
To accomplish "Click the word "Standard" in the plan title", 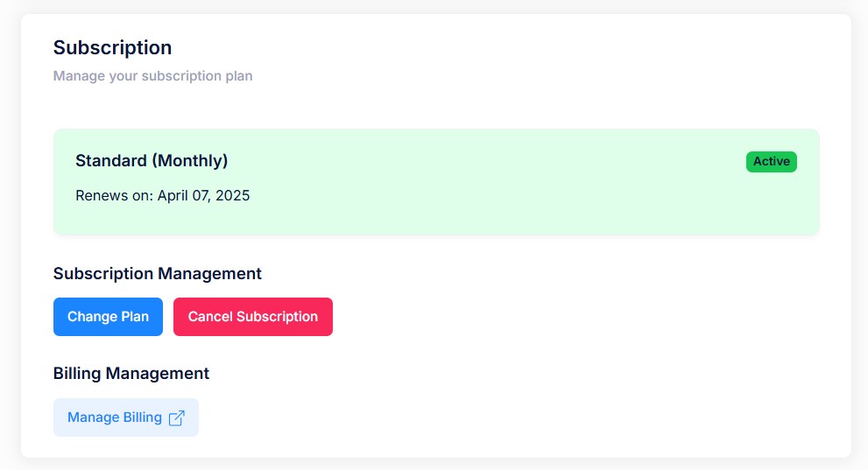I will point(110,160).
